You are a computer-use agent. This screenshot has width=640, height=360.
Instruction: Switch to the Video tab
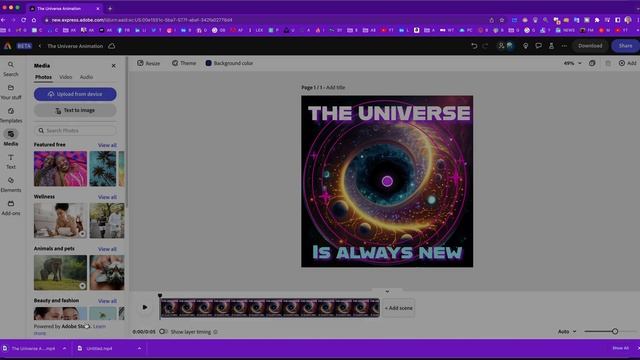(x=65, y=77)
